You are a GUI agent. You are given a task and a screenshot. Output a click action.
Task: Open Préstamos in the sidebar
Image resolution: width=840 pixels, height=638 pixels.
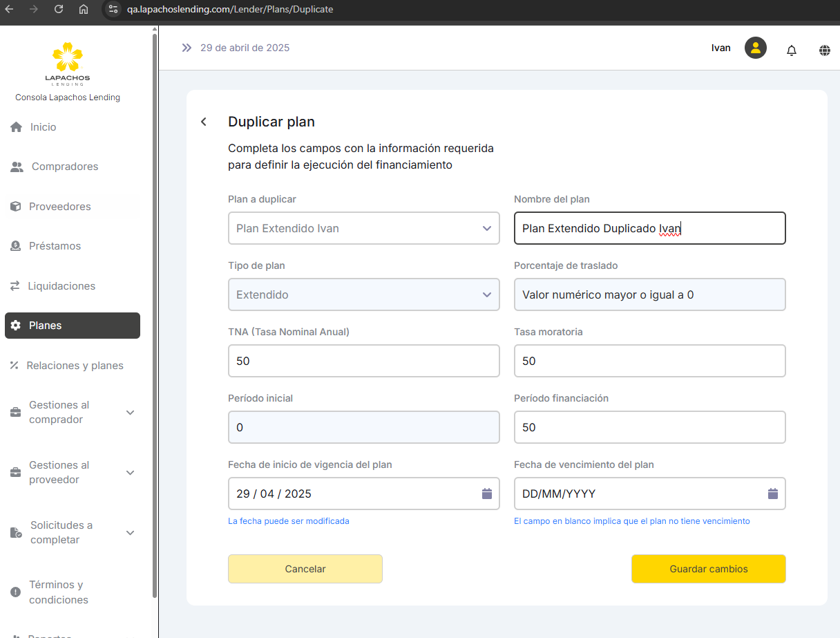pyautogui.click(x=55, y=246)
